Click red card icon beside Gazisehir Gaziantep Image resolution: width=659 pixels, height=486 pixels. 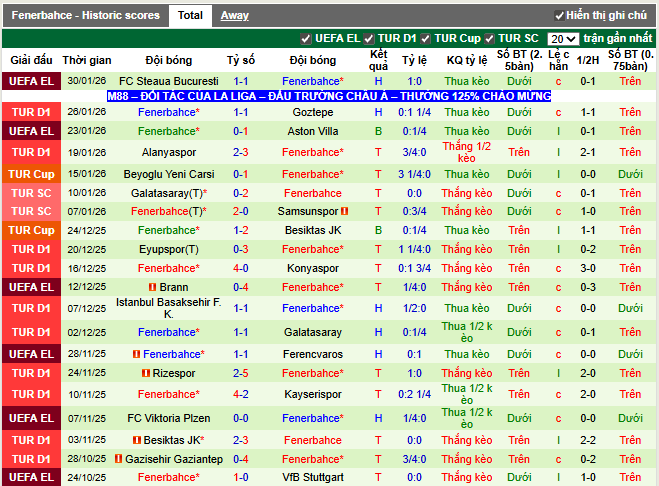[120, 459]
